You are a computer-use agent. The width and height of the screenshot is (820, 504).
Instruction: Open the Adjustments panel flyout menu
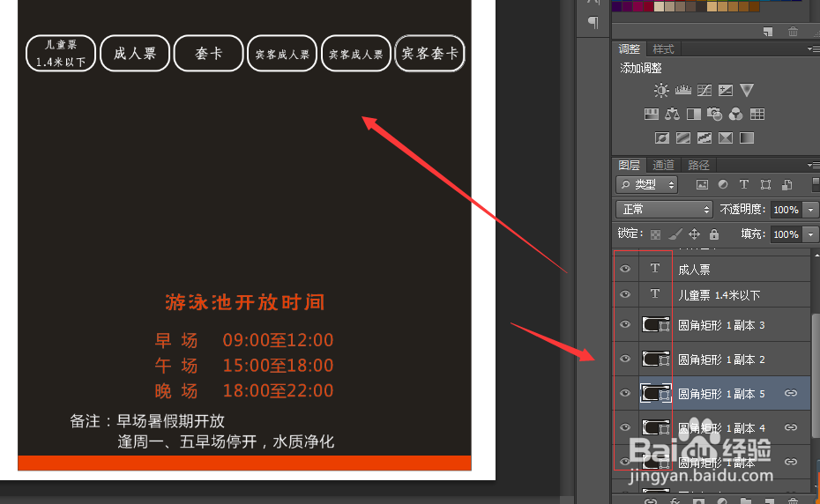(x=813, y=48)
